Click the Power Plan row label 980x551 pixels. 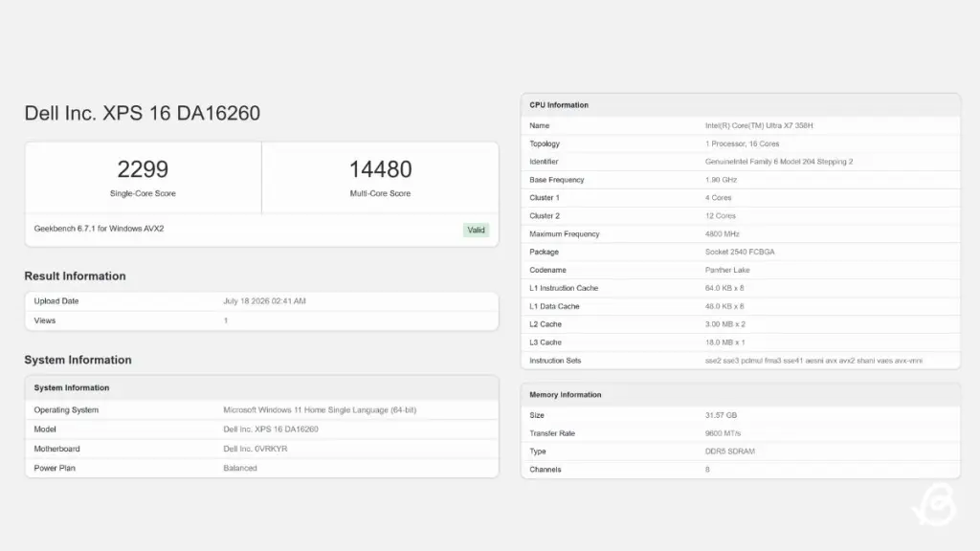[x=55, y=468]
